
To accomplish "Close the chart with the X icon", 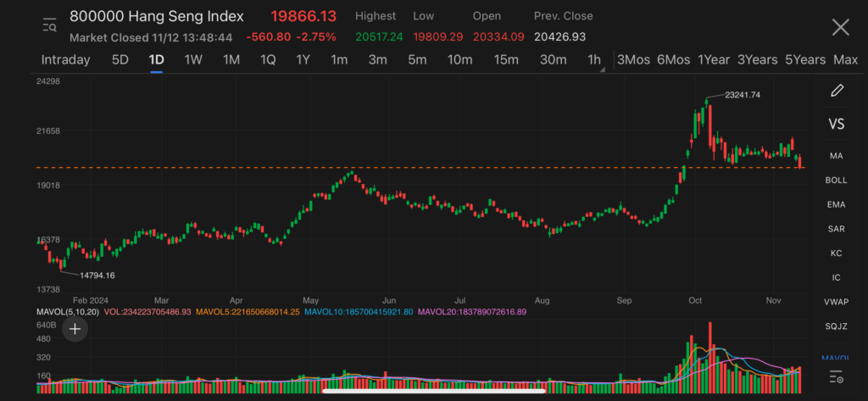I will click(x=840, y=26).
